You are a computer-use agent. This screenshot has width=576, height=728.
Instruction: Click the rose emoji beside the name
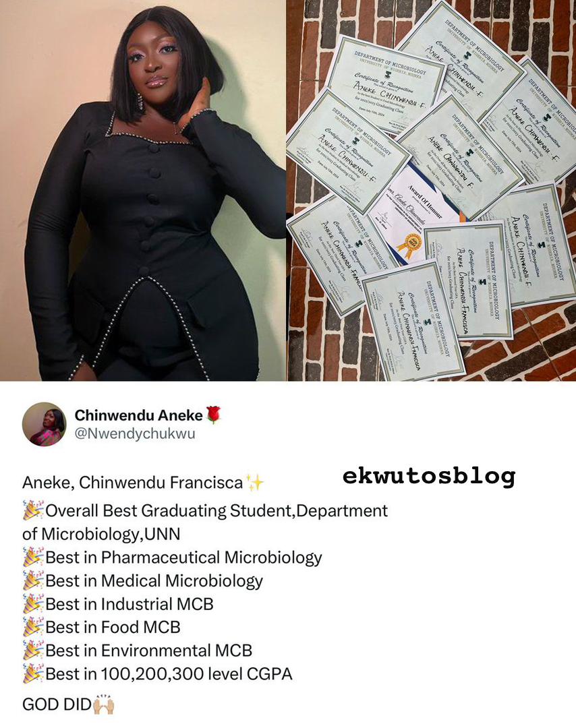click(x=212, y=415)
